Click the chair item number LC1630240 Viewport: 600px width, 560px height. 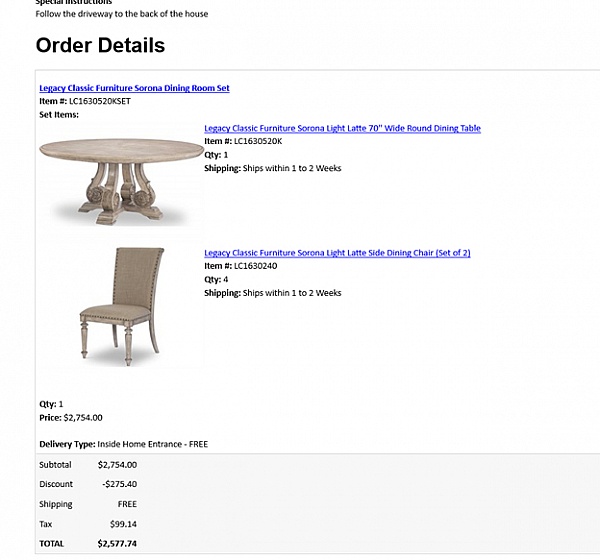(x=255, y=266)
